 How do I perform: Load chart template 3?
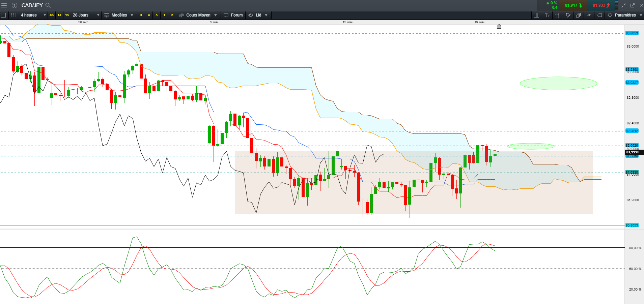pos(141,15)
